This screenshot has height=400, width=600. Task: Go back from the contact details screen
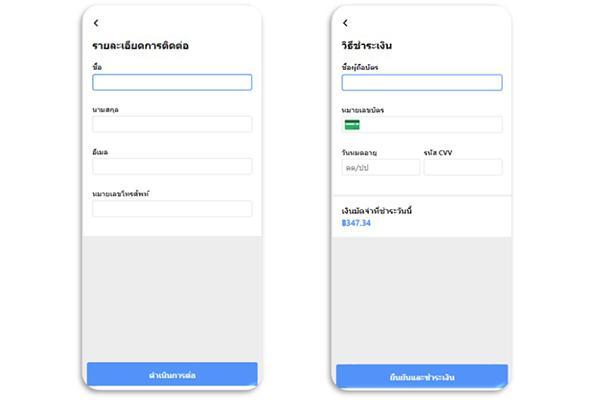pos(96,23)
